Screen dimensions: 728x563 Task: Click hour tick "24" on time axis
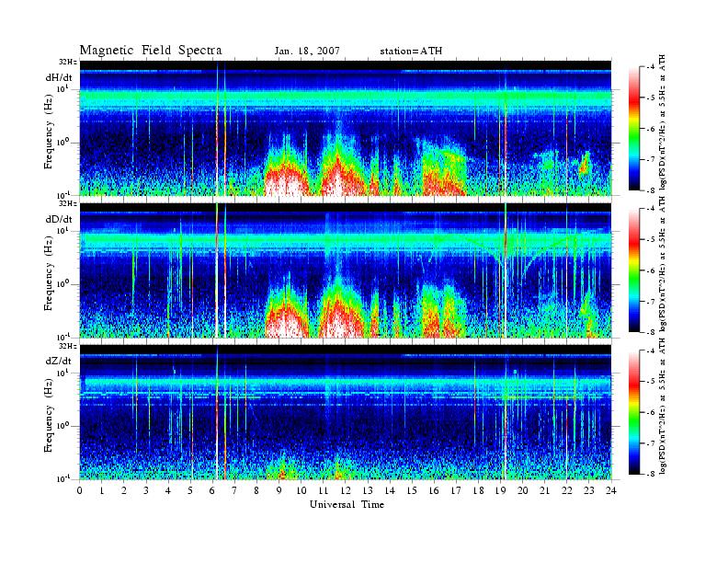(x=611, y=490)
